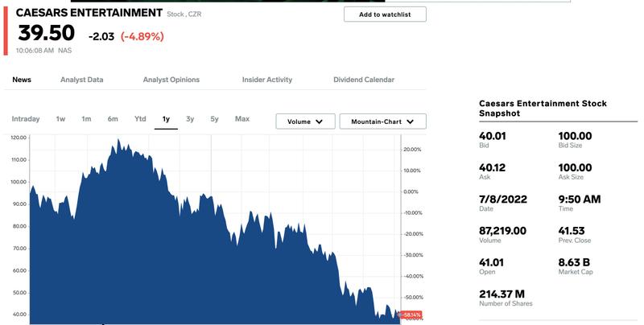
Task: View the Insider Activity tab
Action: point(267,80)
